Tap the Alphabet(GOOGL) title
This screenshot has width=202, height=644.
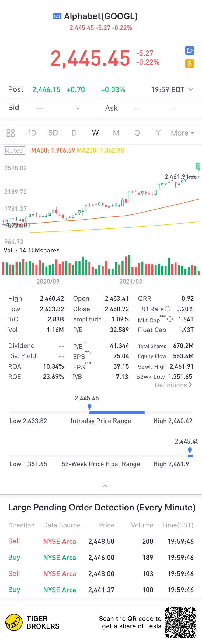[101, 16]
